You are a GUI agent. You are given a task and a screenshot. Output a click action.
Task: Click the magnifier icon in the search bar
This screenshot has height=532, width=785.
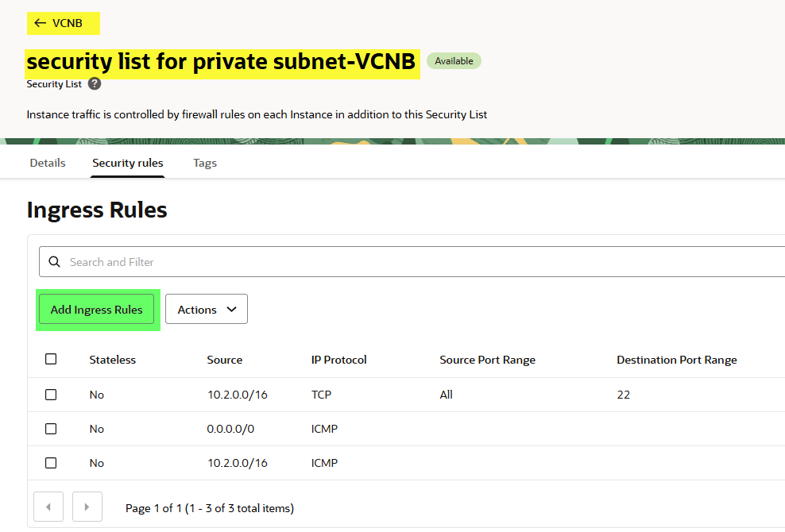click(55, 261)
